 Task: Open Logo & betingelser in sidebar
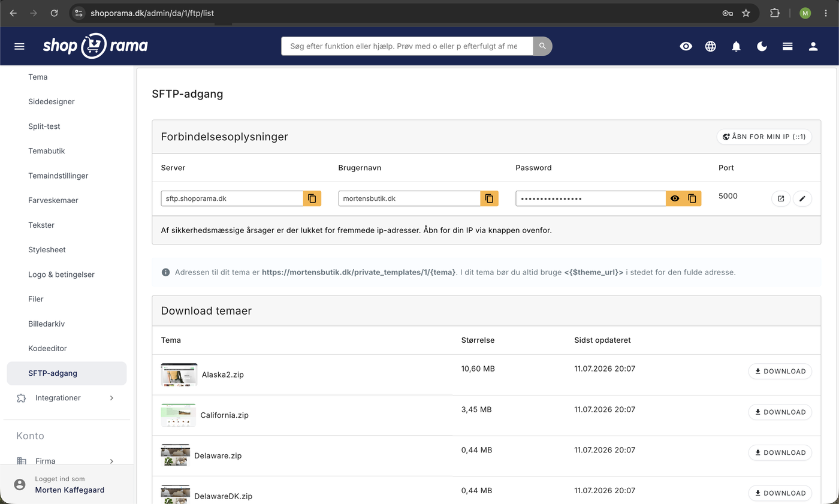tap(61, 274)
